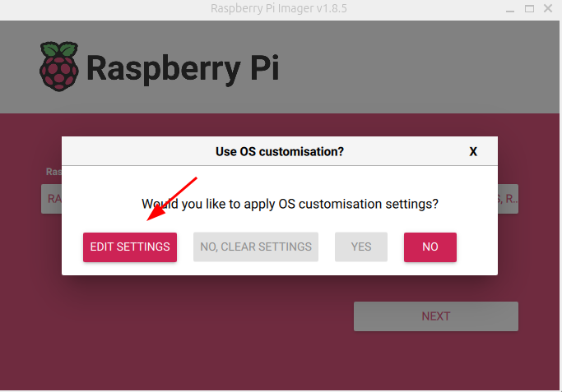Click 'Would you like to apply OS customisation settings?' text

290,204
